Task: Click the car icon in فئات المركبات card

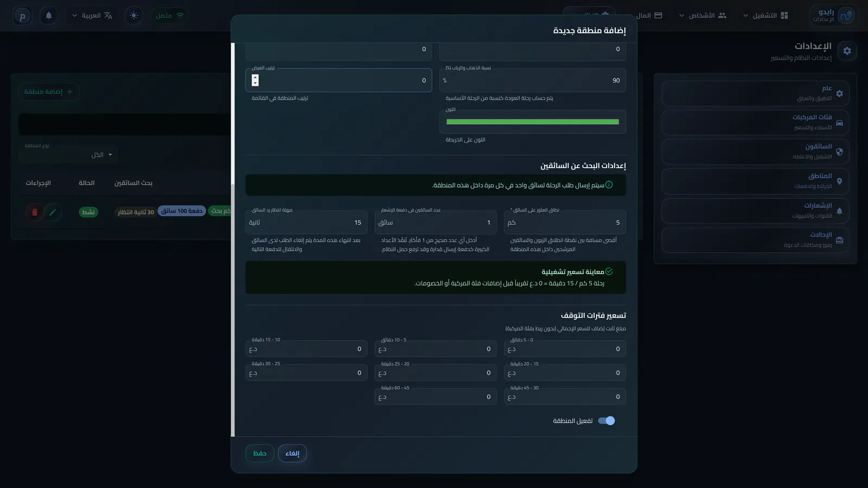Action: (x=839, y=123)
